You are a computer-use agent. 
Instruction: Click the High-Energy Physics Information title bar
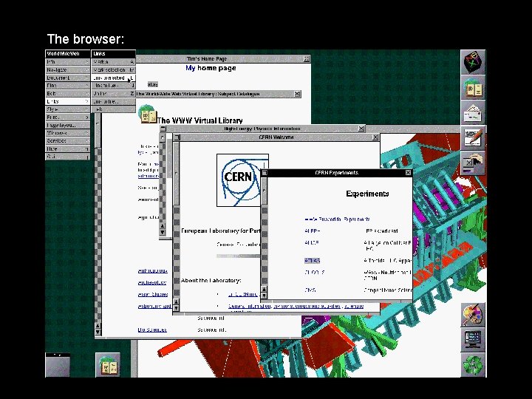[262, 129]
